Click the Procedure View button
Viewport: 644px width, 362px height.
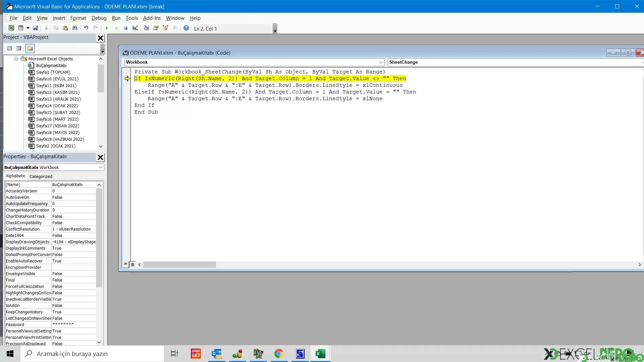click(125, 264)
